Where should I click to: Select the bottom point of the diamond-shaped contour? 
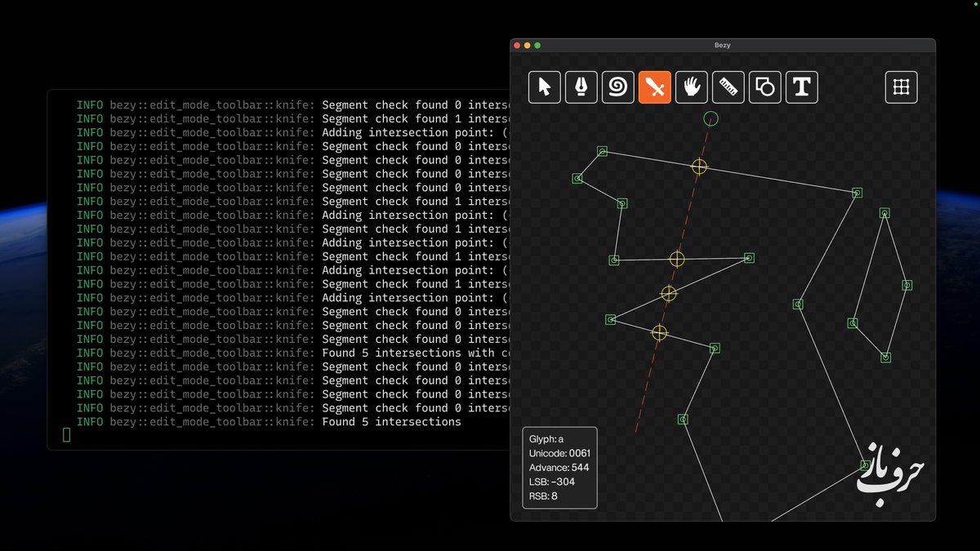click(885, 358)
